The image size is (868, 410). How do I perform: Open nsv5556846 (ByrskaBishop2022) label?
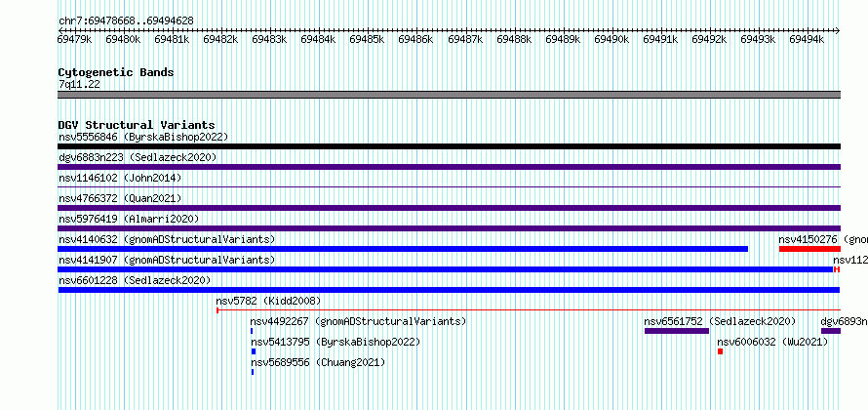[143, 137]
